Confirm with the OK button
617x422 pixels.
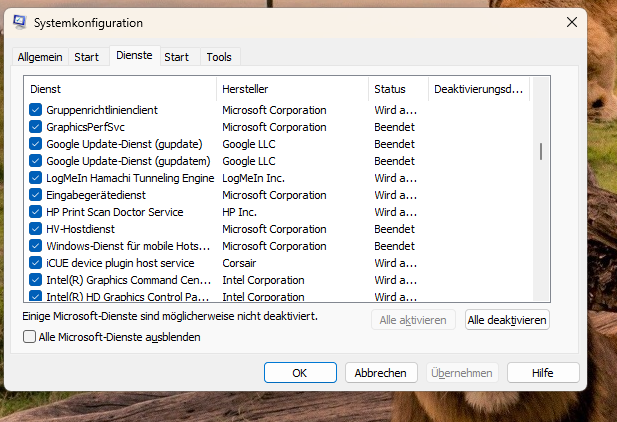(300, 372)
